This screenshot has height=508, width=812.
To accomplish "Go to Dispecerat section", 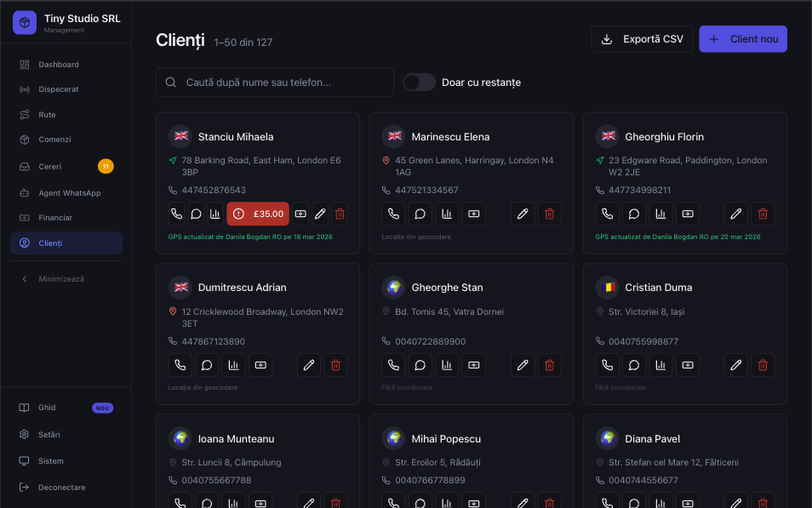I will click(66, 89).
